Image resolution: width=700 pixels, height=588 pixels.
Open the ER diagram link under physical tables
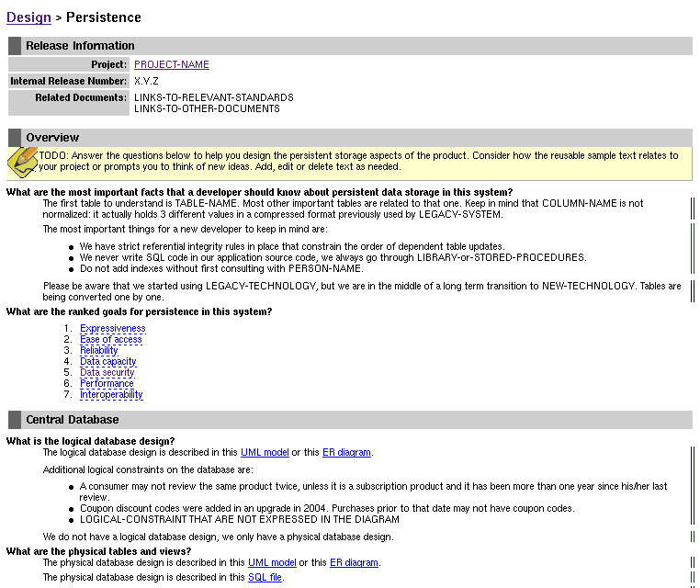click(x=354, y=563)
